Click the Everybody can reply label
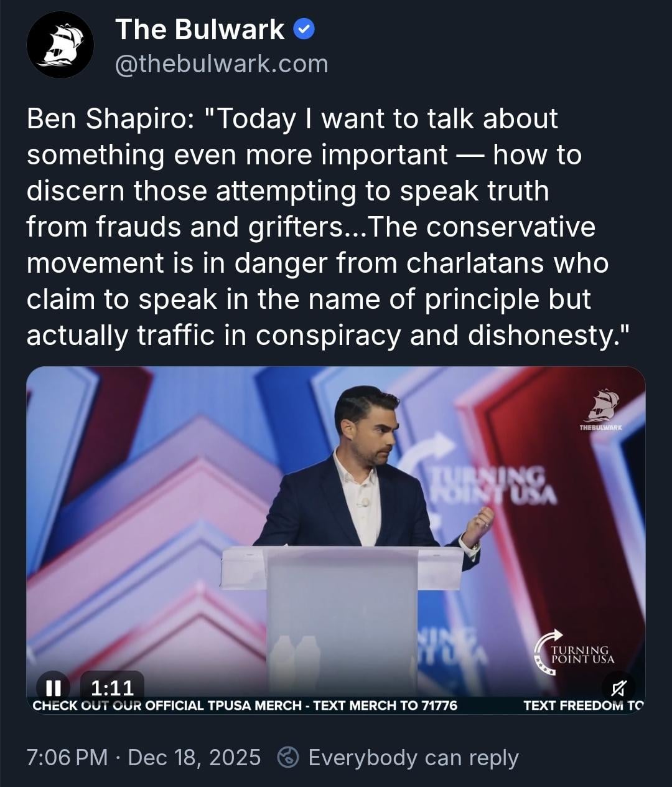 click(413, 758)
